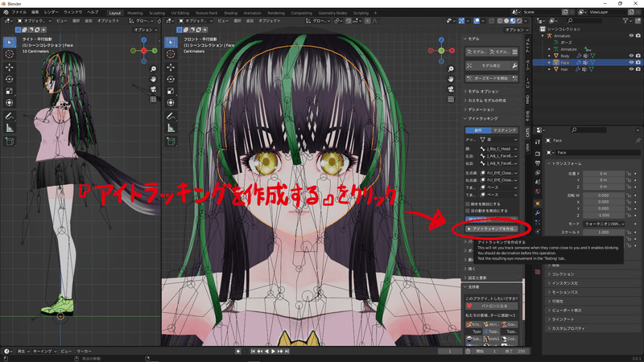Image resolution: width=644 pixels, height=362 pixels.
Task: Select the Rotate tool in left viewport
Action: click(x=10, y=79)
